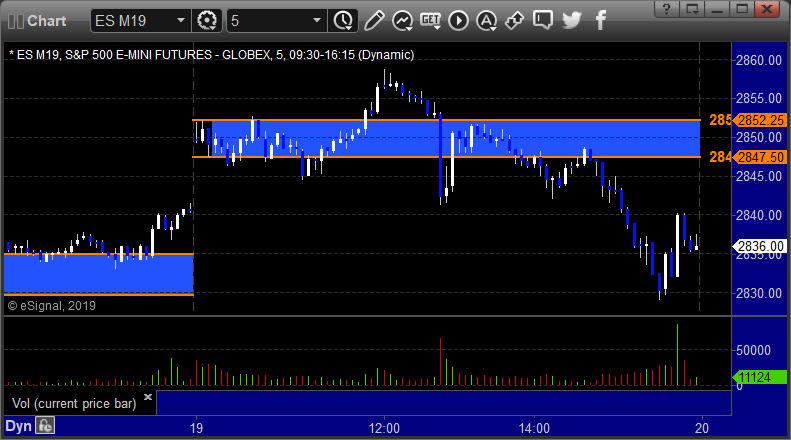Click the 50000 volume axis label
This screenshot has height=440, width=791.
(x=753, y=350)
